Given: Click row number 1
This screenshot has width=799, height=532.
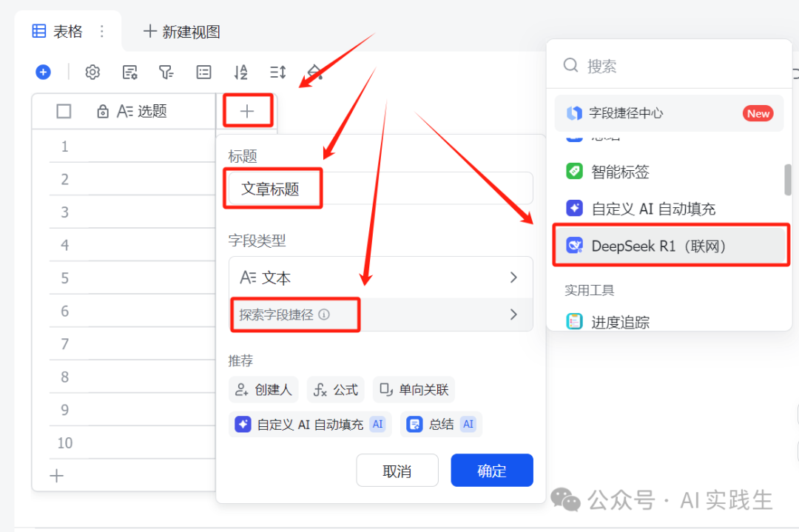Looking at the screenshot, I should [x=64, y=147].
